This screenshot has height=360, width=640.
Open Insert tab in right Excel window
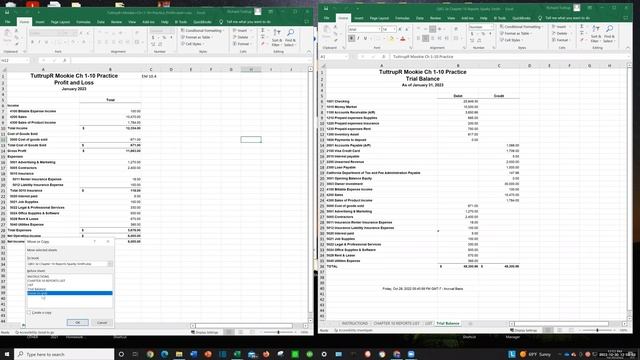point(359,18)
